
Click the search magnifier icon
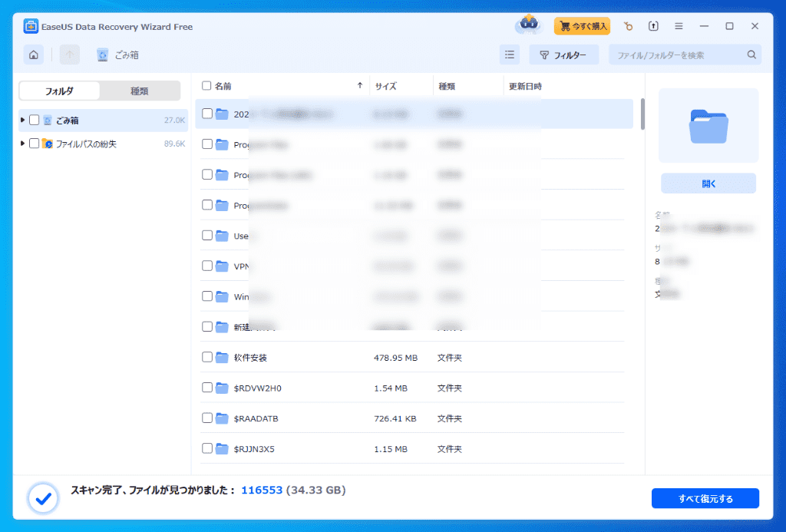pyautogui.click(x=751, y=55)
